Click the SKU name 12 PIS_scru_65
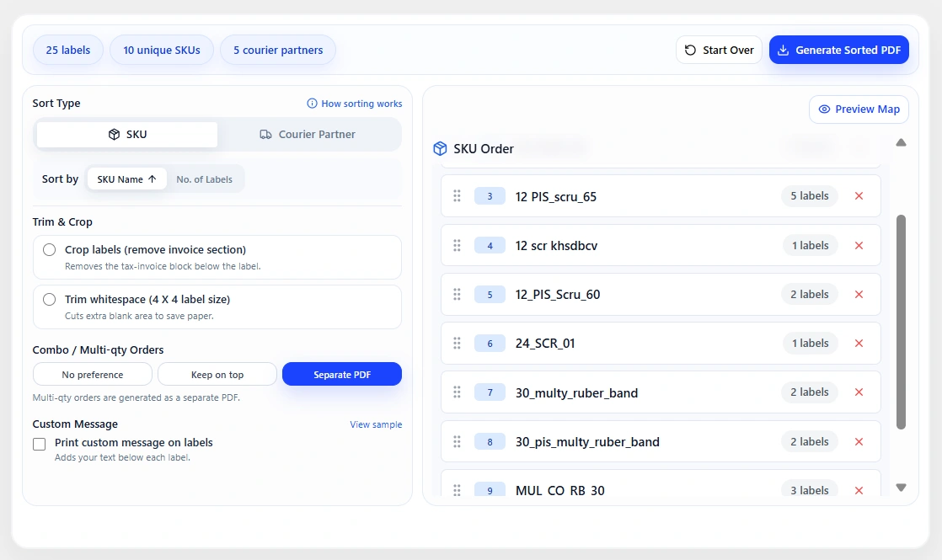The image size is (942, 560). pos(556,197)
